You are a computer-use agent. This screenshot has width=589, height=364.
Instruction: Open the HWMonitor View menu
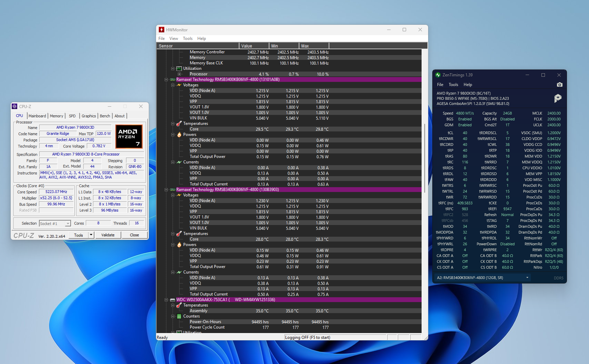174,39
